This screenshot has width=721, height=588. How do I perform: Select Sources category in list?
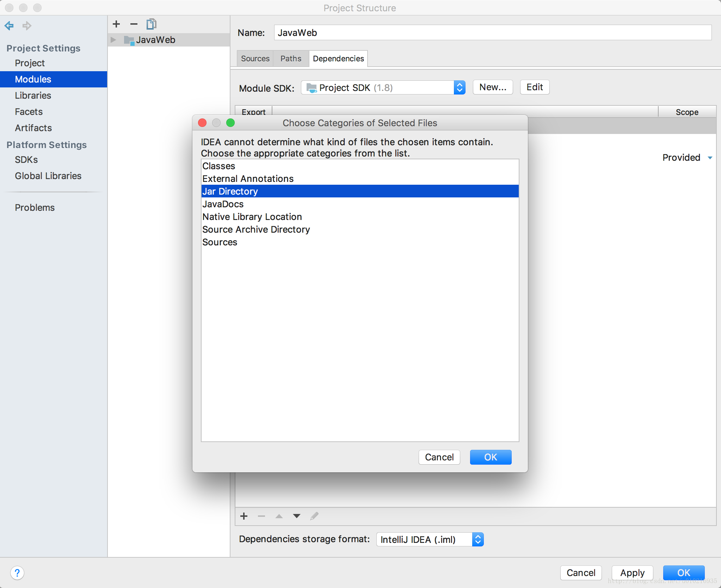pyautogui.click(x=360, y=242)
